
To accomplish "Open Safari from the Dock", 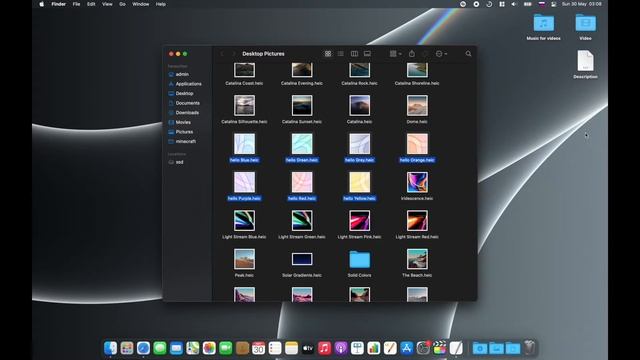I will click(x=143, y=348).
